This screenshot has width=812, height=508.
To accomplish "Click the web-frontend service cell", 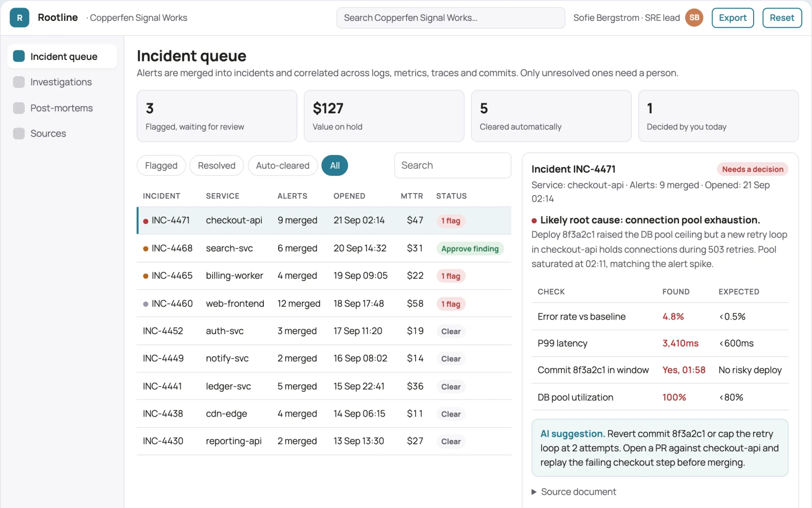I will [x=235, y=303].
